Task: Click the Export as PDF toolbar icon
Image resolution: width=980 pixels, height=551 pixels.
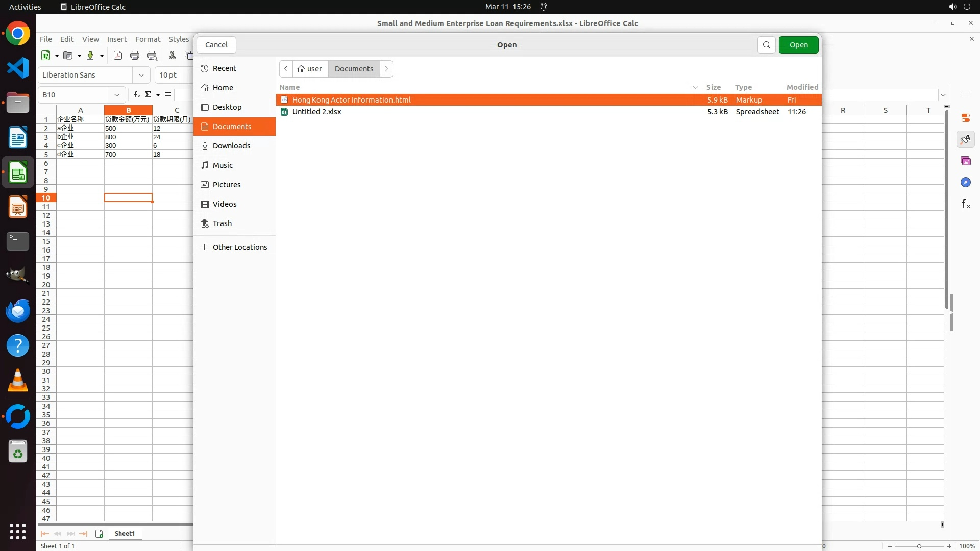Action: (118, 56)
